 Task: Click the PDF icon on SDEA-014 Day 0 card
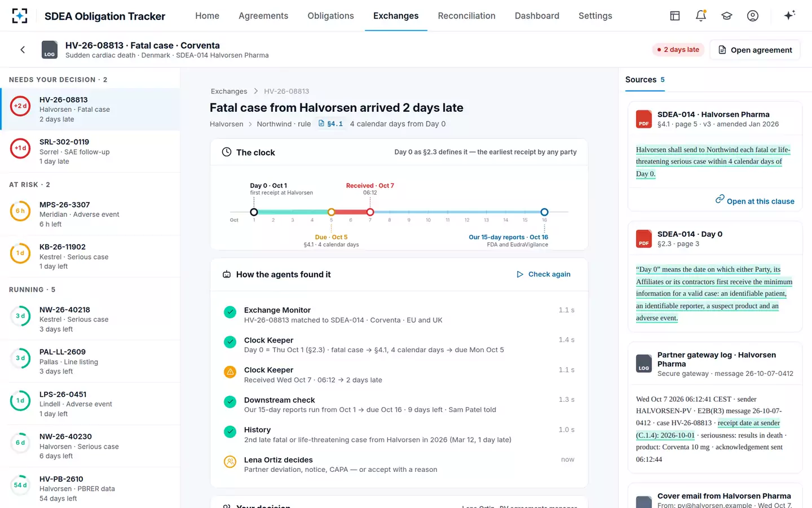pos(644,239)
